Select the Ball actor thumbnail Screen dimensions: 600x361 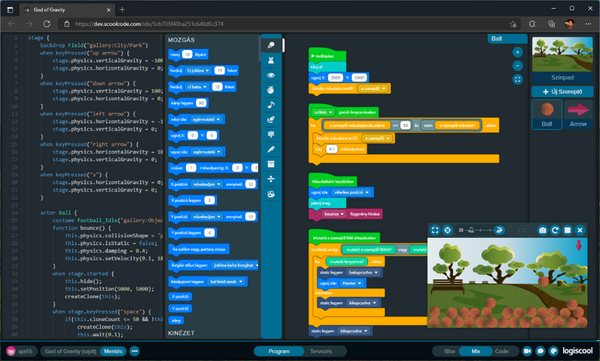pyautogui.click(x=547, y=114)
